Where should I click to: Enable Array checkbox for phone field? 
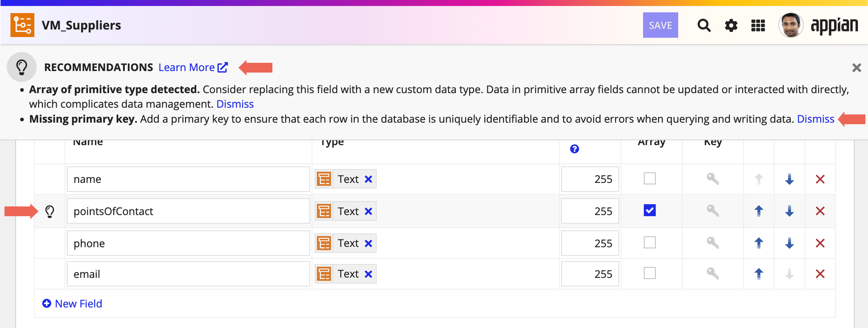click(x=650, y=243)
